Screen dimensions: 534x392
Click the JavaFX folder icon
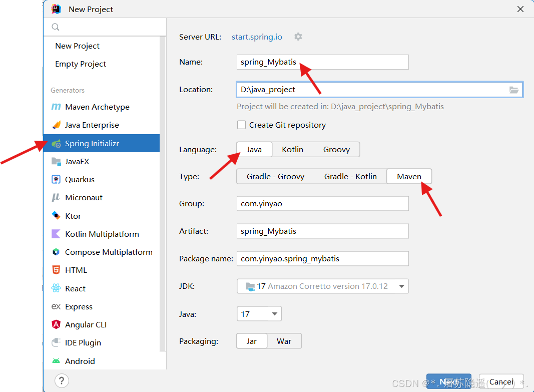pos(56,161)
